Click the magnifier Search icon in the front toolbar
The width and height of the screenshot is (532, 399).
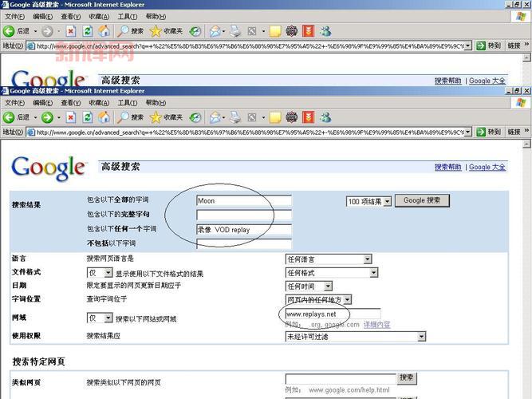(x=124, y=117)
